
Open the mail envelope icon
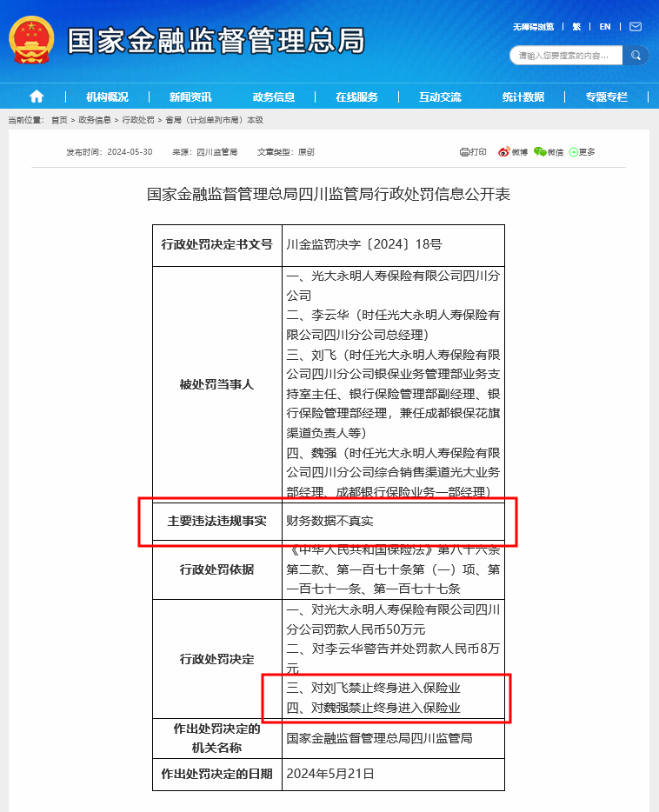tap(636, 26)
